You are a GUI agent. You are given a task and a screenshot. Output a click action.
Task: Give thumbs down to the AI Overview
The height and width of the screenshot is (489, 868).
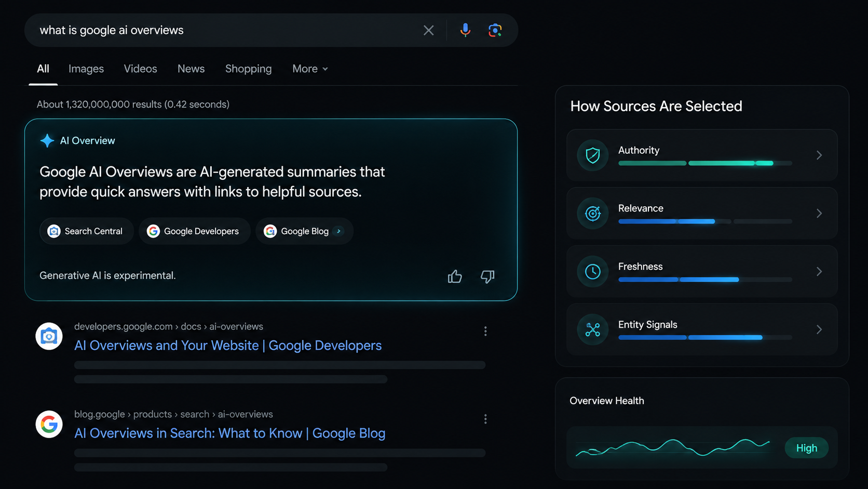click(x=487, y=276)
